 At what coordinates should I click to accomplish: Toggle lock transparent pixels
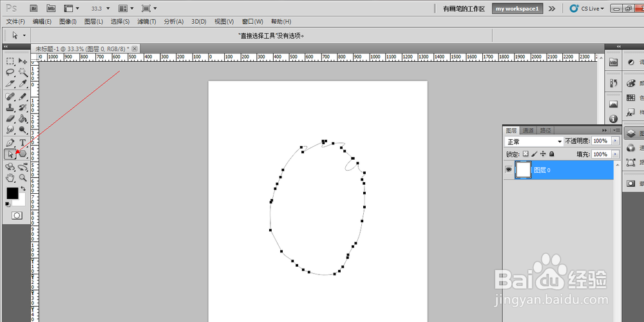coord(526,154)
